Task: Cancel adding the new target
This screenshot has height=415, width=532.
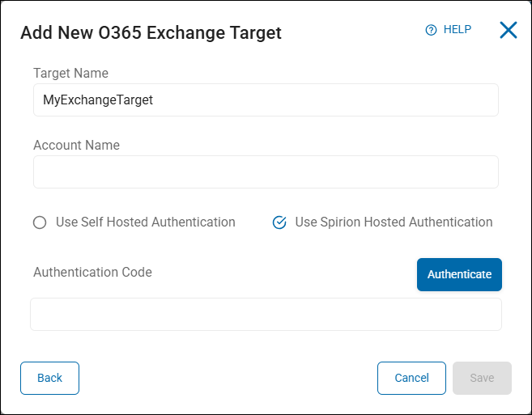Action: 411,378
